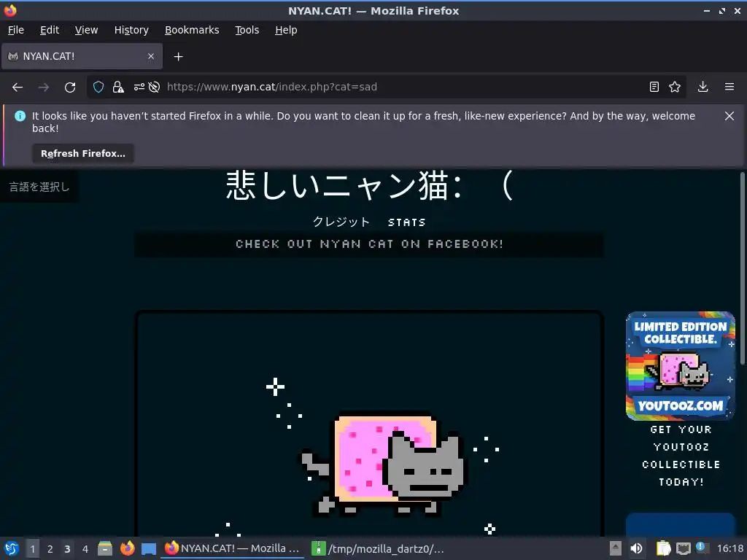Screen dimensions: 747x560
Task: Open the clipboard manager tray icon
Action: pos(663,548)
